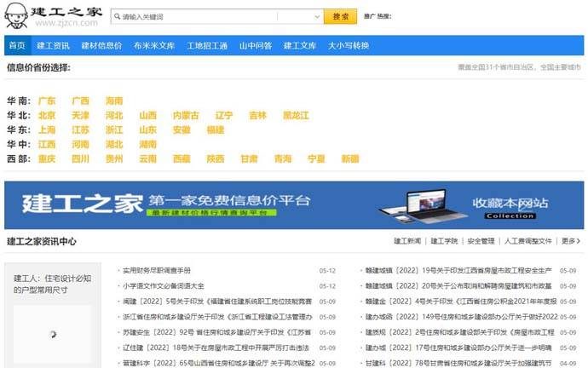Select 内蒙古 province link
This screenshot has width=588, height=368.
coord(186,115)
